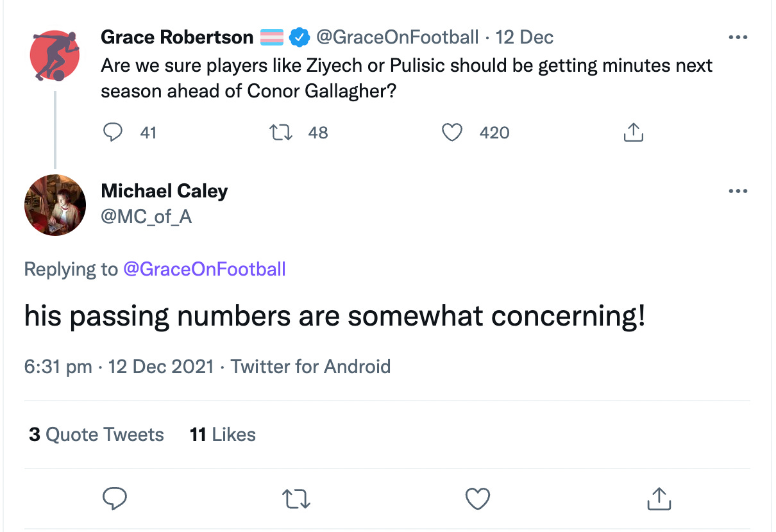
Task: Like Michael Caley's reply
Action: click(477, 499)
